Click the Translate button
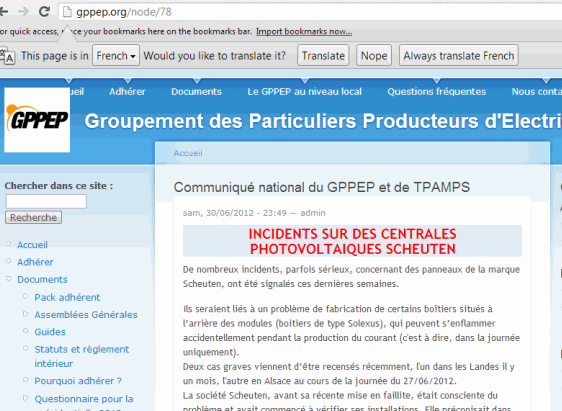Screen dimensions: 562x411 [323, 56]
